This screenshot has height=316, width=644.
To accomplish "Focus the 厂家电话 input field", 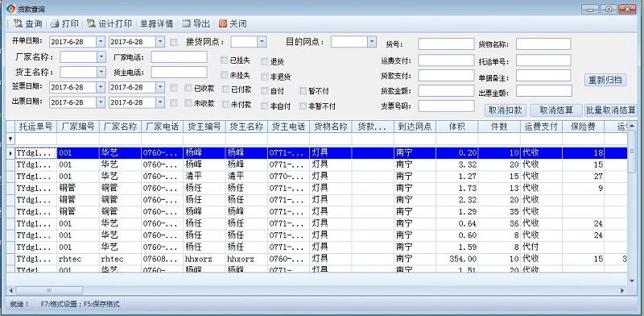I will coord(179,57).
